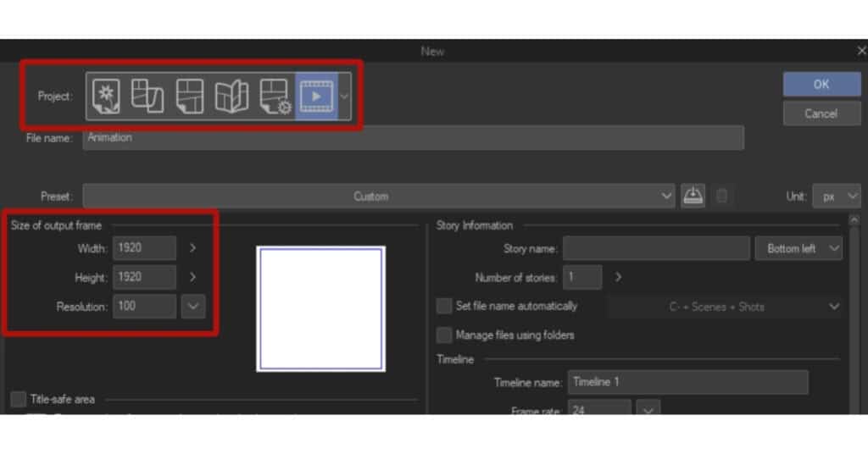Open the Number of stories slider arrow

coord(618,278)
